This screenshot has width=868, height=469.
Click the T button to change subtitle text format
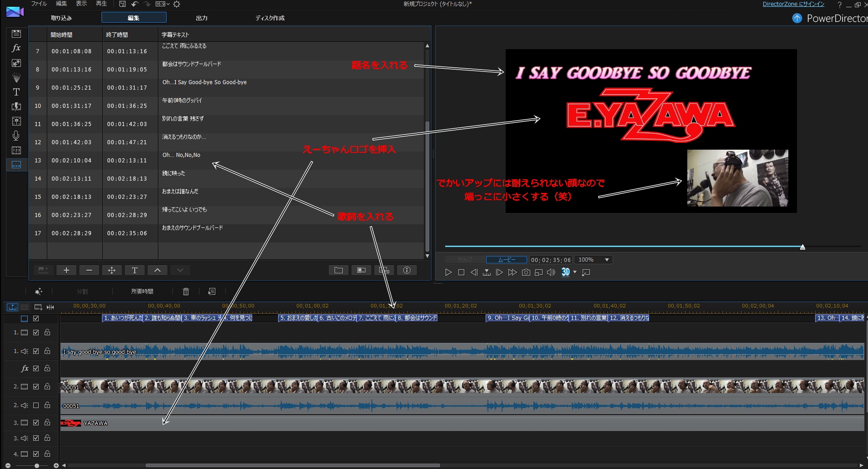tap(135, 270)
